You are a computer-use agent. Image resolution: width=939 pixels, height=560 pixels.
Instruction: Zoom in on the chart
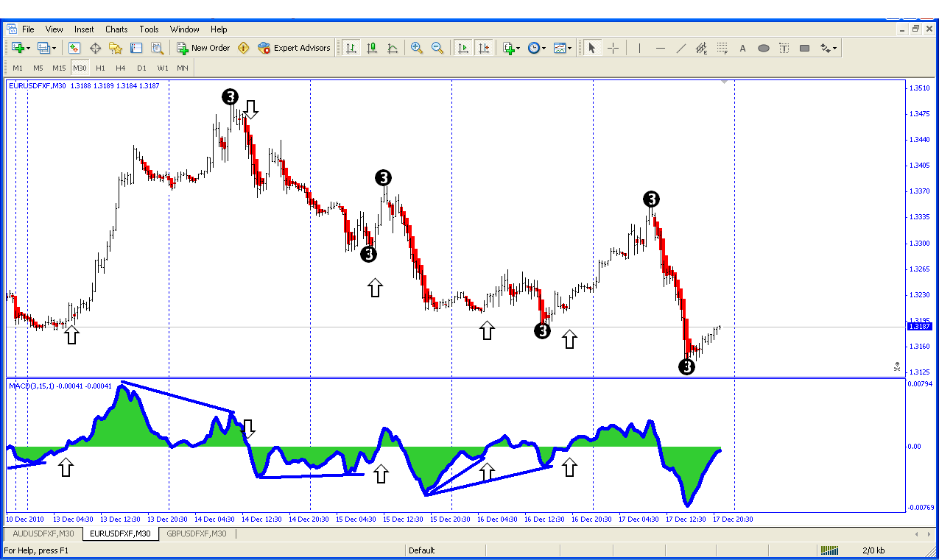417,48
